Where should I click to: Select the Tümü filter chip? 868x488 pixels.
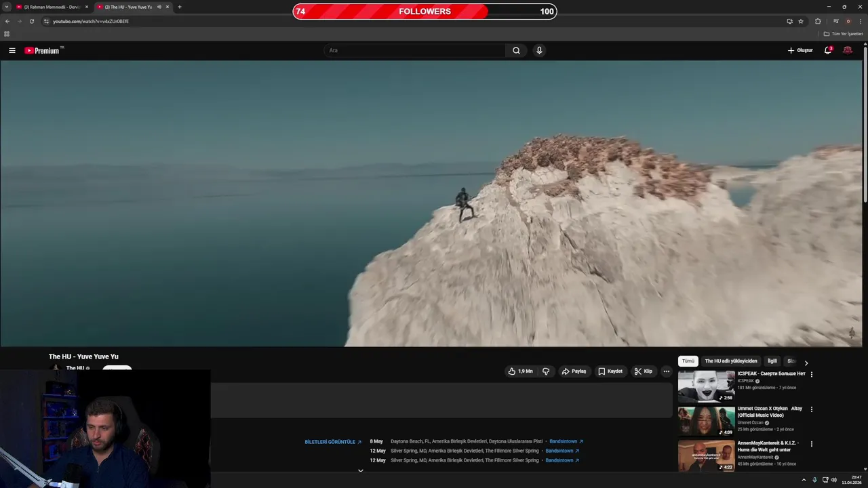click(x=688, y=361)
